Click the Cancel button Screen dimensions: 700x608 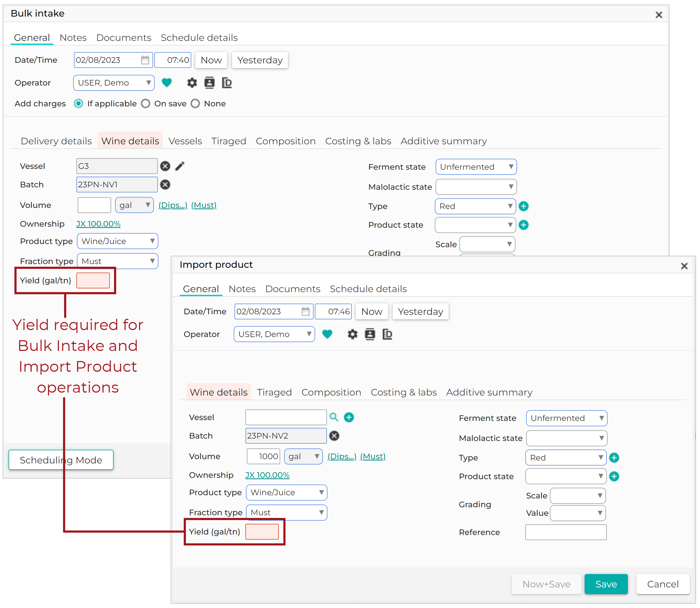[x=663, y=584]
